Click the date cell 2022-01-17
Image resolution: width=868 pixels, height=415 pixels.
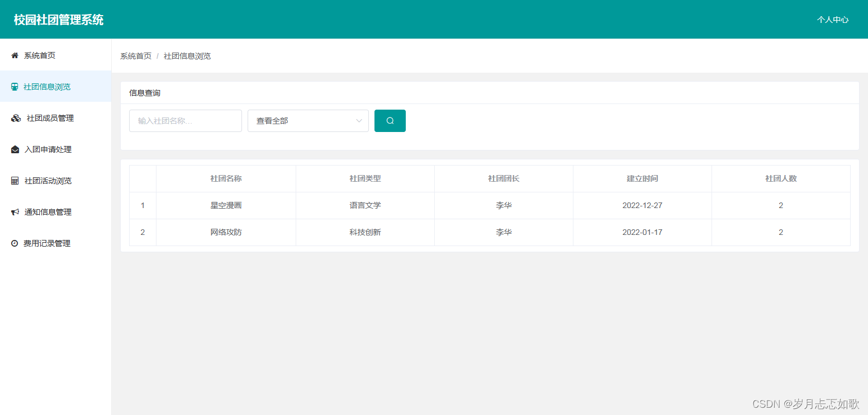(x=642, y=232)
